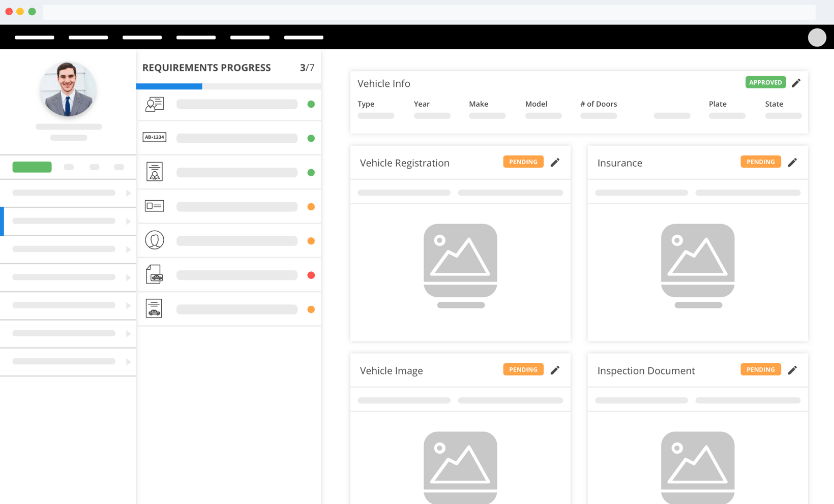Click the '# of Doors' label
This screenshot has height=504, width=834.
click(x=599, y=104)
